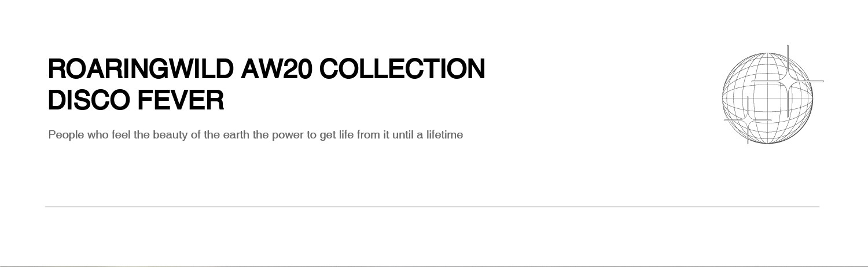Click the word lifetime in the subtitle
Screen dimensions: 868x267
444,135
